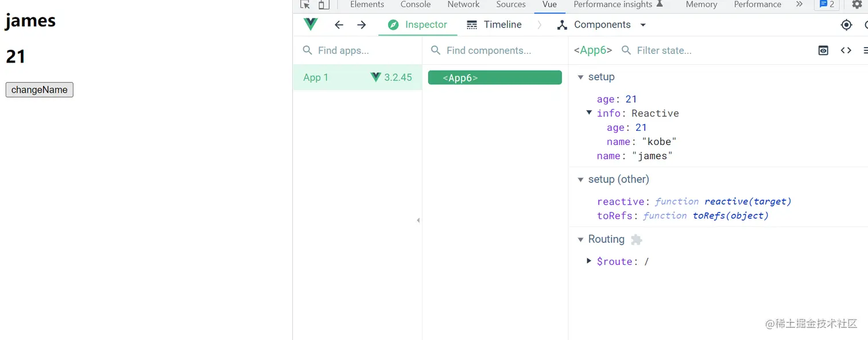The image size is (868, 340).
Task: Click the nested age 21 under info
Action: pos(641,127)
